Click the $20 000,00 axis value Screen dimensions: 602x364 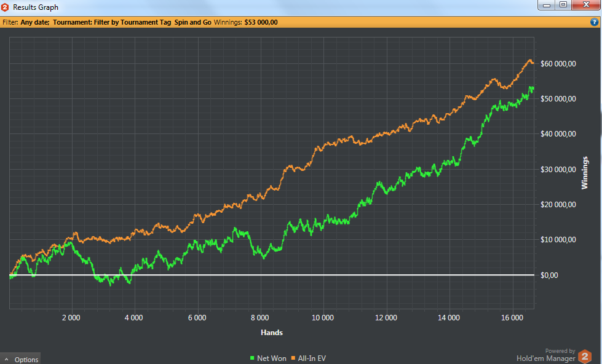(x=558, y=204)
